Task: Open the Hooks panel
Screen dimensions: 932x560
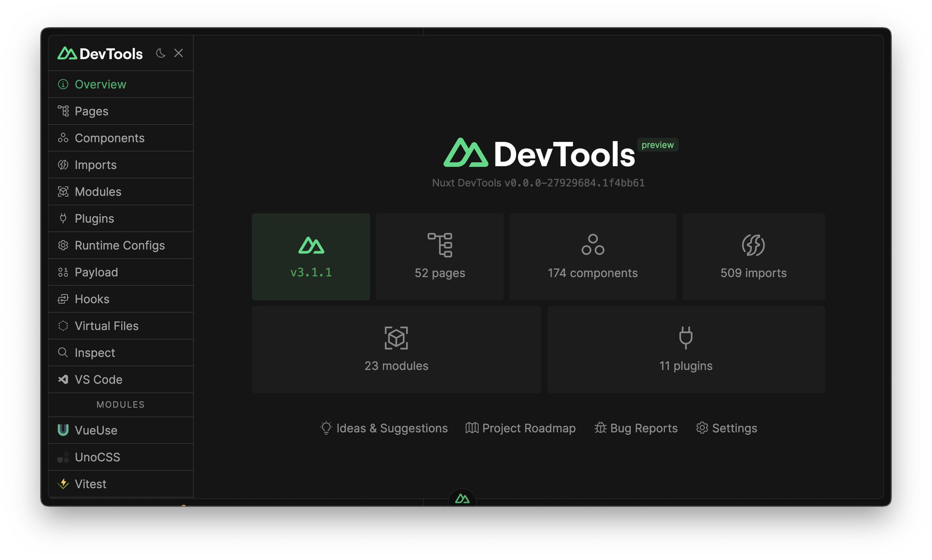Action: tap(92, 299)
